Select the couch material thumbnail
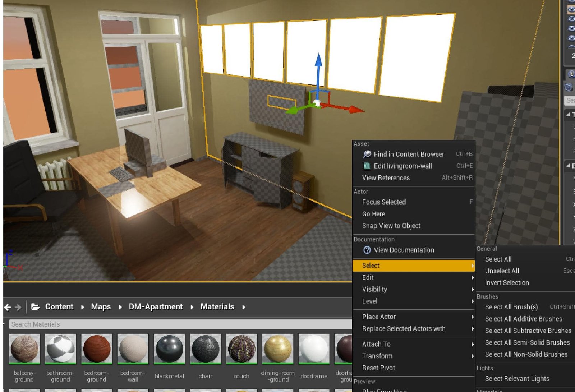The height and width of the screenshot is (392, 575). [241, 349]
